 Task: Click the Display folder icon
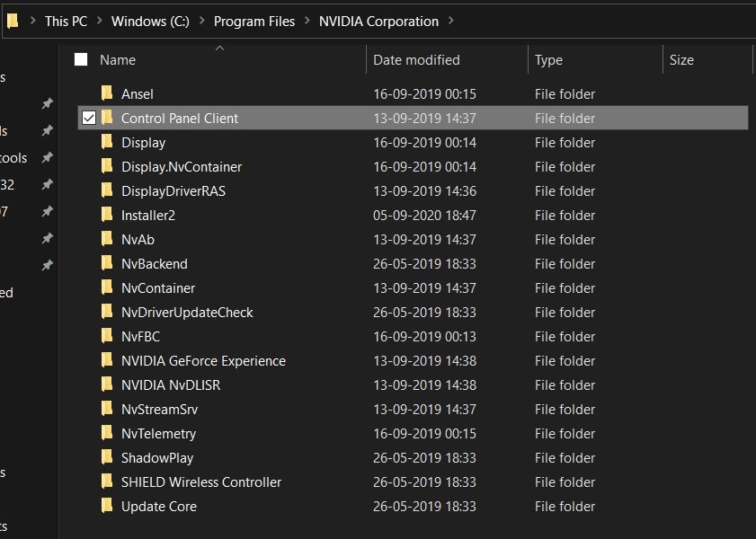107,142
